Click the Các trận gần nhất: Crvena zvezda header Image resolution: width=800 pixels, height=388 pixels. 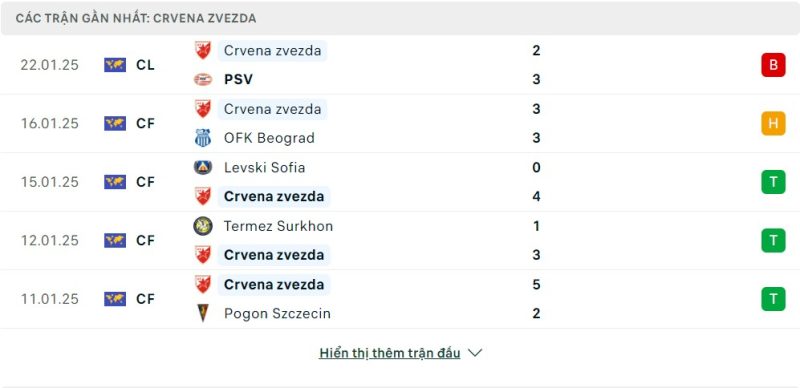tap(136, 18)
